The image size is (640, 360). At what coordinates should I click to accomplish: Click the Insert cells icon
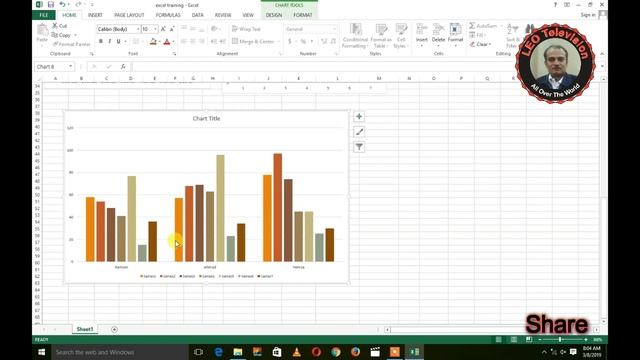(422, 29)
